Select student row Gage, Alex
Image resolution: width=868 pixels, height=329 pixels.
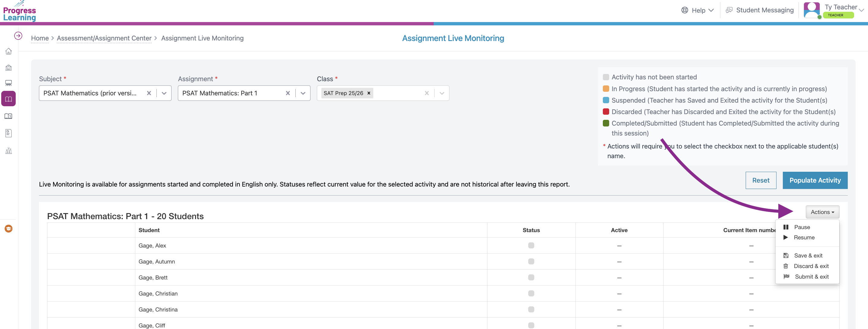[443, 245]
